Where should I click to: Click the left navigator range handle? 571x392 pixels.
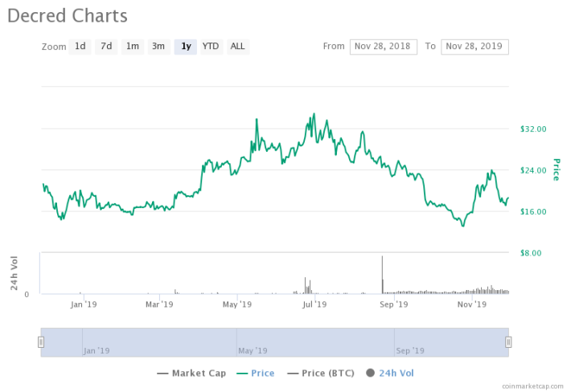pos(41,342)
